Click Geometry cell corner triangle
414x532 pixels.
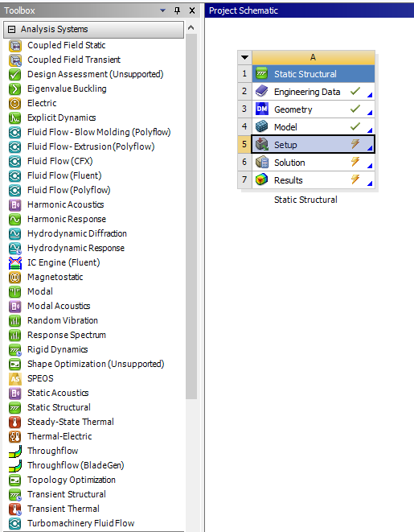[x=370, y=113]
